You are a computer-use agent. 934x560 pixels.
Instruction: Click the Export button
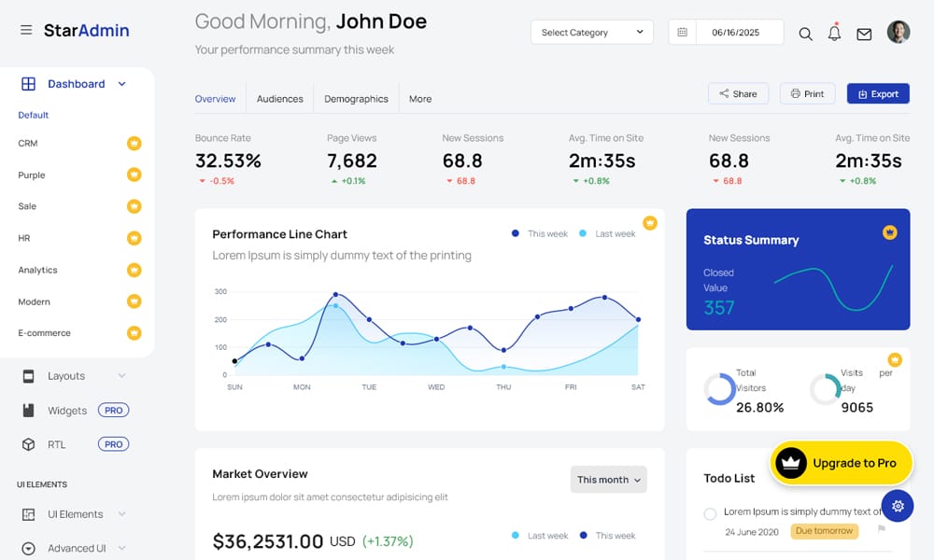pyautogui.click(x=878, y=93)
